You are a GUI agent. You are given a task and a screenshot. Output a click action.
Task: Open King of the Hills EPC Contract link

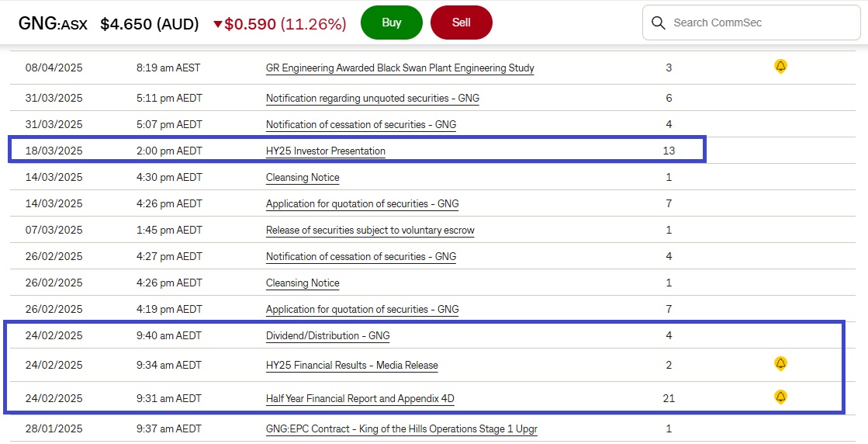pyautogui.click(x=401, y=428)
